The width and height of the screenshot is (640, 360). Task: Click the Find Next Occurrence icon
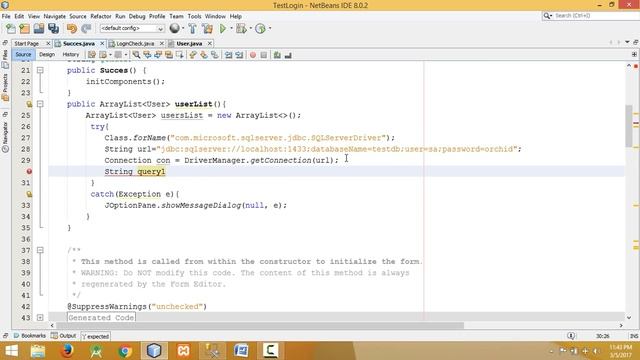click(x=158, y=55)
